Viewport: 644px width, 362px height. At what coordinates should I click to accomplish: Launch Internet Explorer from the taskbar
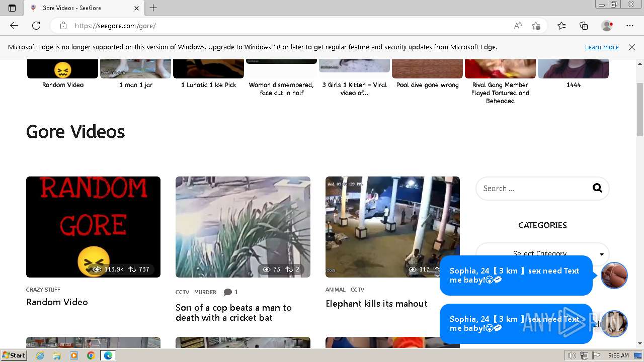coord(40,355)
